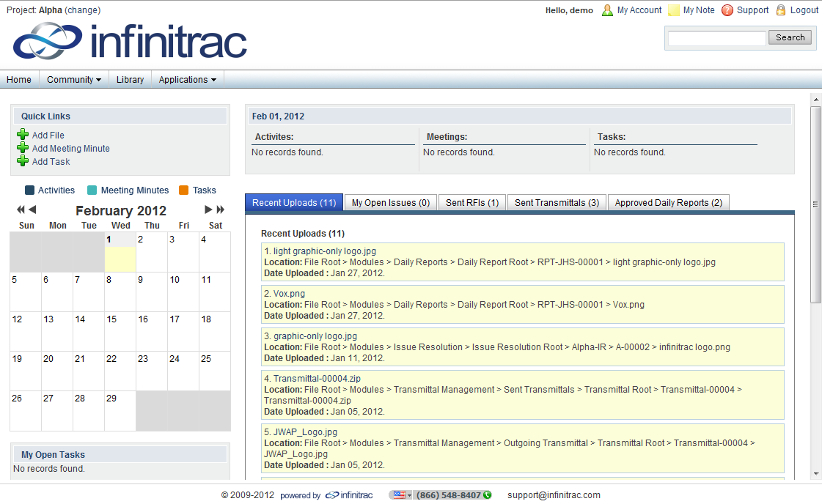Select the Recent Uploads (11) tab

pyautogui.click(x=294, y=203)
